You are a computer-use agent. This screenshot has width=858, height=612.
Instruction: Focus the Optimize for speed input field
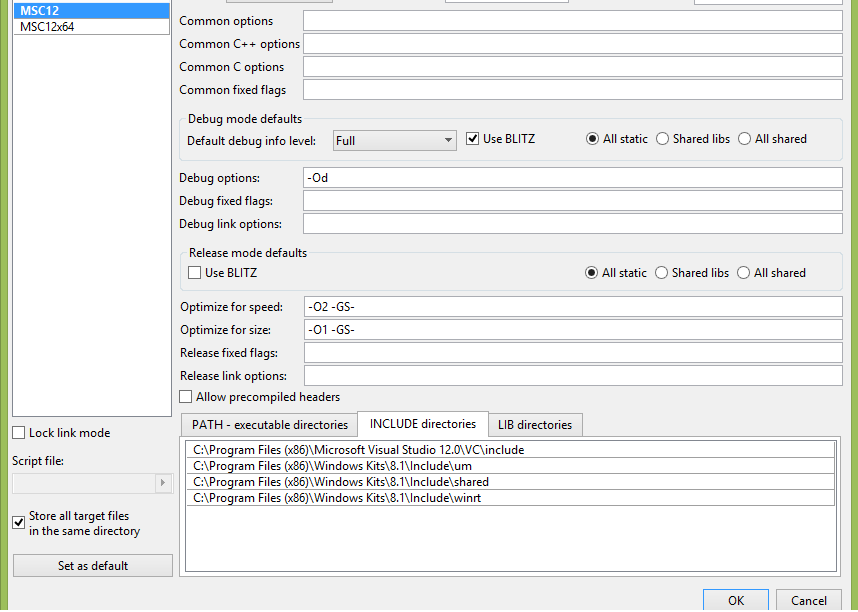(x=572, y=307)
